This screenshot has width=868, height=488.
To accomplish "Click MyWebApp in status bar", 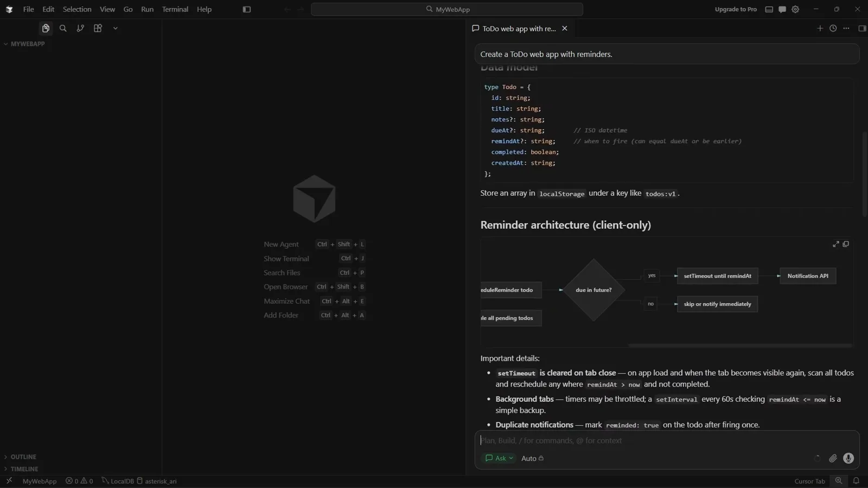I will click(x=40, y=481).
